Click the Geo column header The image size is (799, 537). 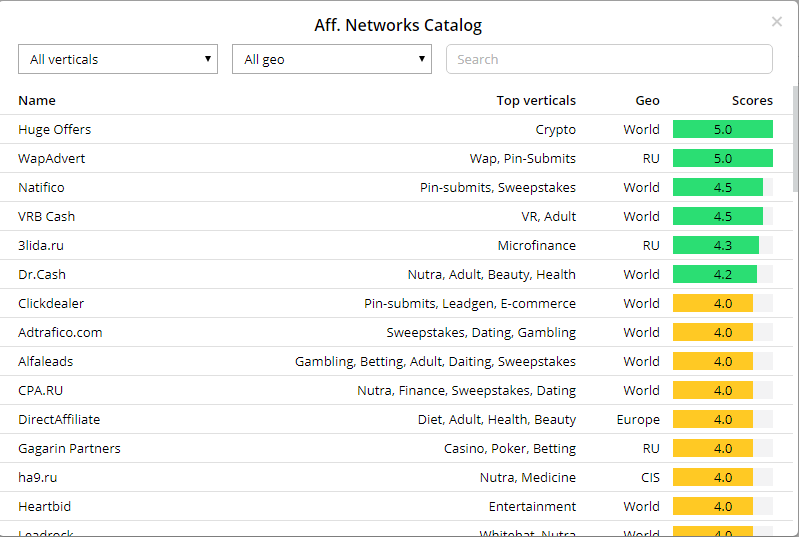tap(647, 100)
